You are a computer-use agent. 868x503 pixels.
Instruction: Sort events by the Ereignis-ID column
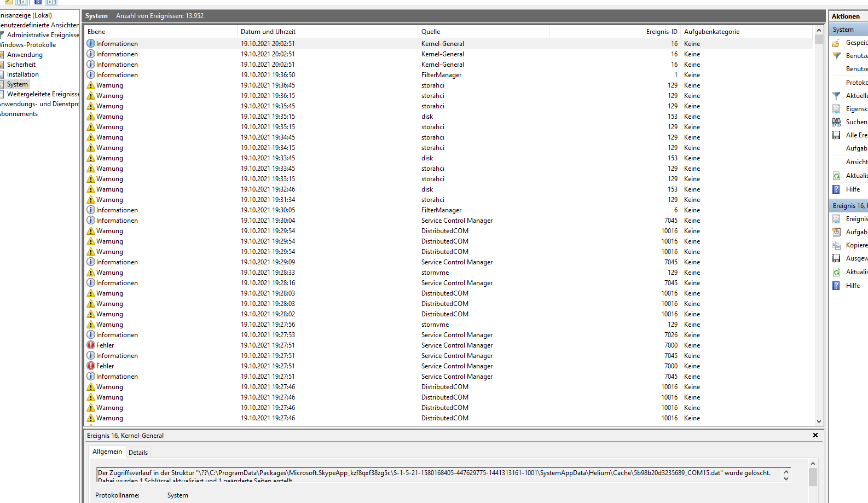[x=615, y=32]
